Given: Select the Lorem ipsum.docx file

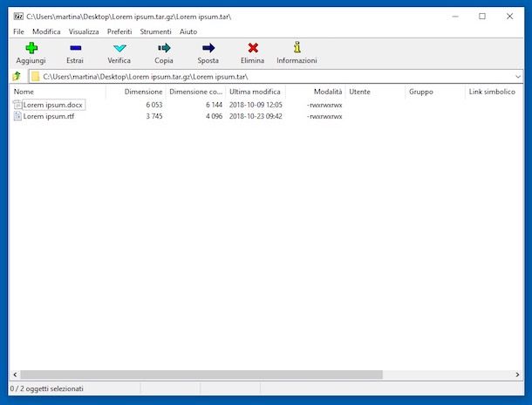Looking at the screenshot, I should 54,105.
